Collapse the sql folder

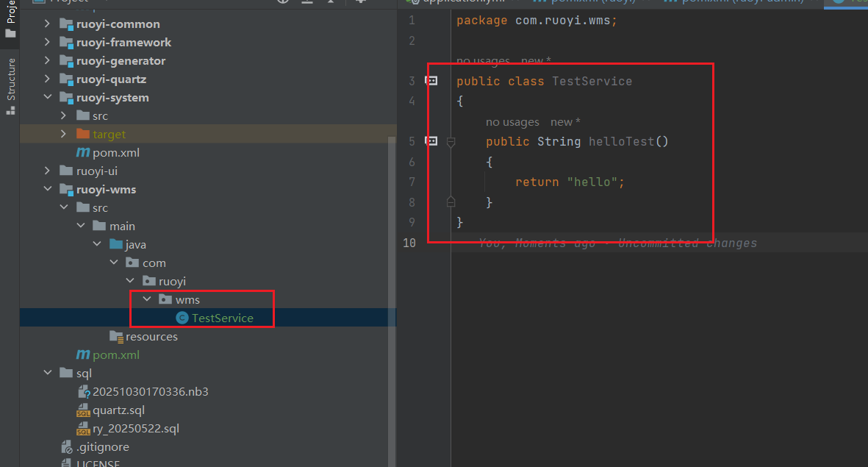coord(48,373)
